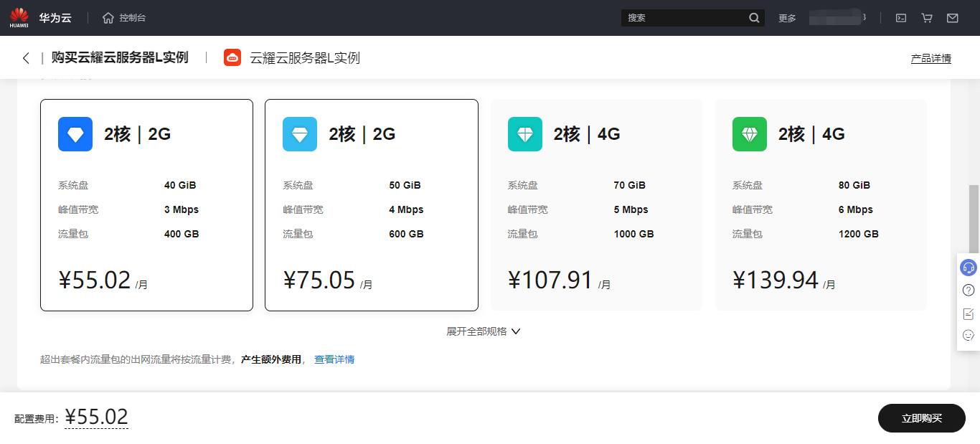
Task: Open the 控制台 console home
Action: coord(124,18)
